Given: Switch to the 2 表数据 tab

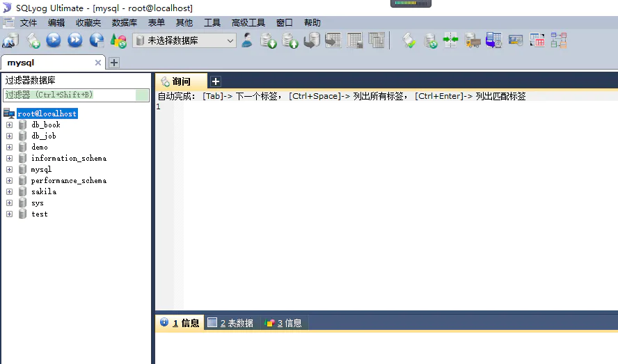Looking at the screenshot, I should [x=230, y=323].
